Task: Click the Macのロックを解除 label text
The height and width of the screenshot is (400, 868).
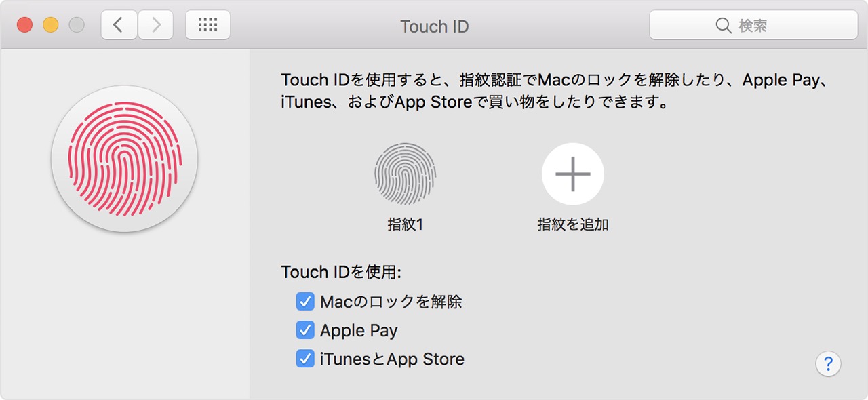Action: point(391,302)
